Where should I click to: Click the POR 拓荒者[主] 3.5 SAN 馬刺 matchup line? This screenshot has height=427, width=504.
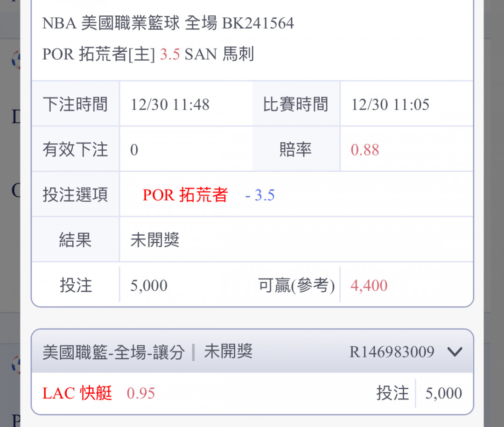(148, 54)
